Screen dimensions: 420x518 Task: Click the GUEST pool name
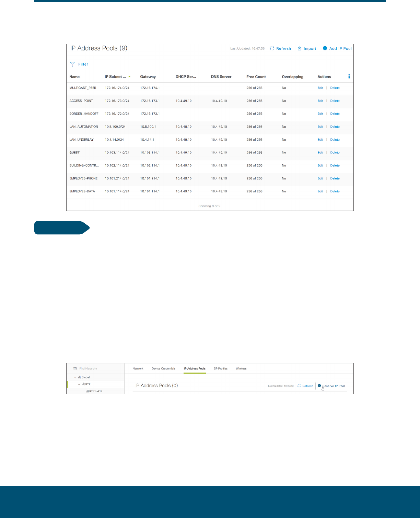(x=74, y=153)
